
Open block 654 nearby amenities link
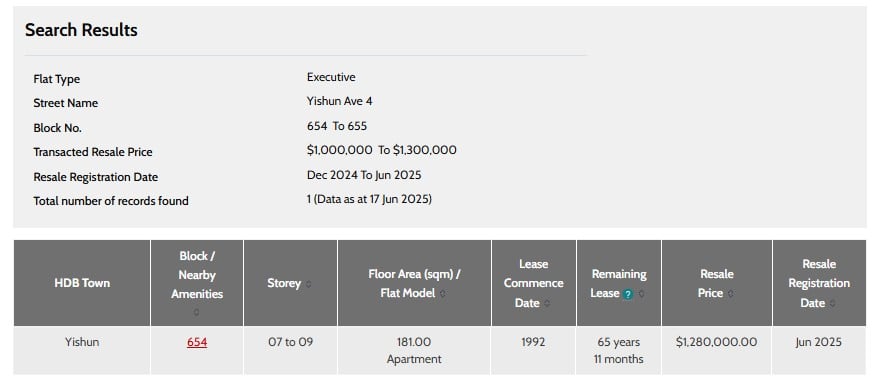click(197, 342)
